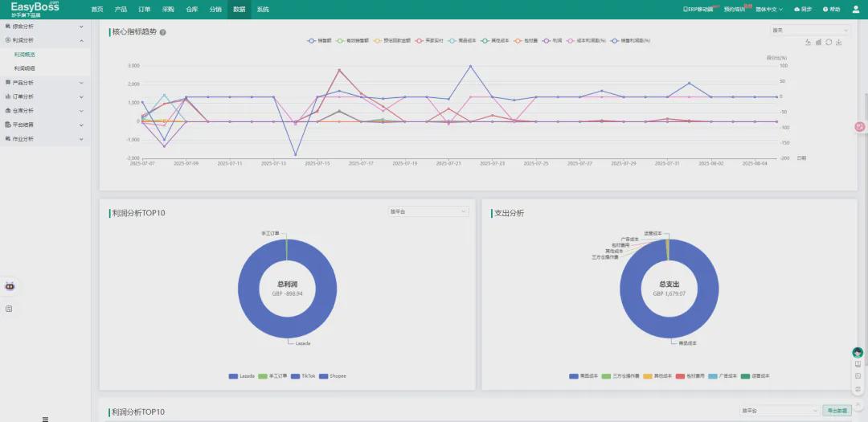Expand the 仓库分析 sidebar section

(x=45, y=111)
